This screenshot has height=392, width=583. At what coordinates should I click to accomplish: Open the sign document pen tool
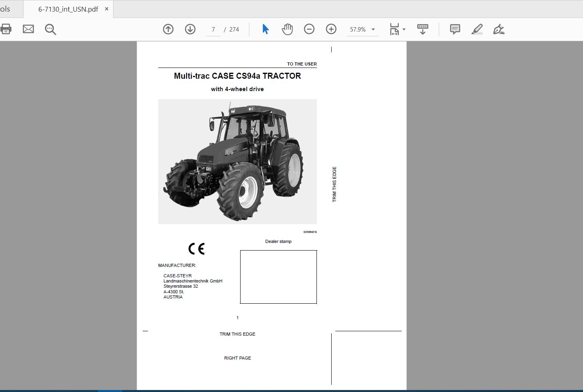tap(499, 29)
